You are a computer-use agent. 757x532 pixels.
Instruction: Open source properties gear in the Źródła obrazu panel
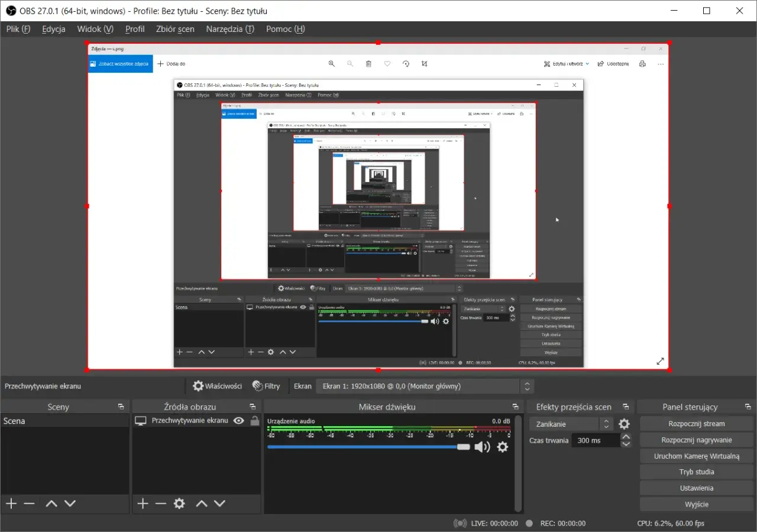click(179, 504)
